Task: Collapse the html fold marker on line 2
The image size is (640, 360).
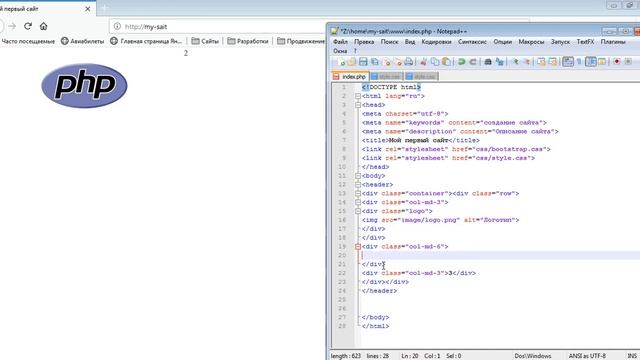Action: (358, 96)
